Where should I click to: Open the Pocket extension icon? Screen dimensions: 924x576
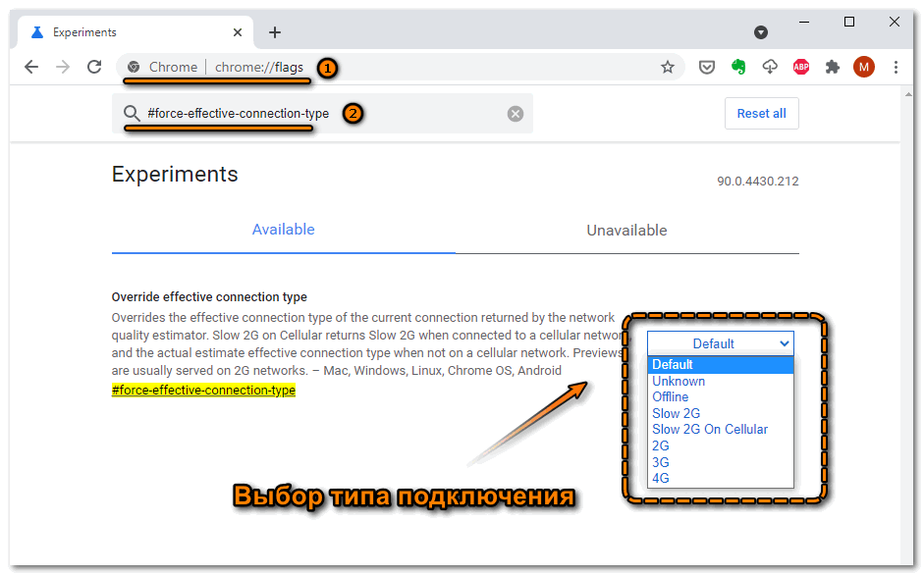706,67
